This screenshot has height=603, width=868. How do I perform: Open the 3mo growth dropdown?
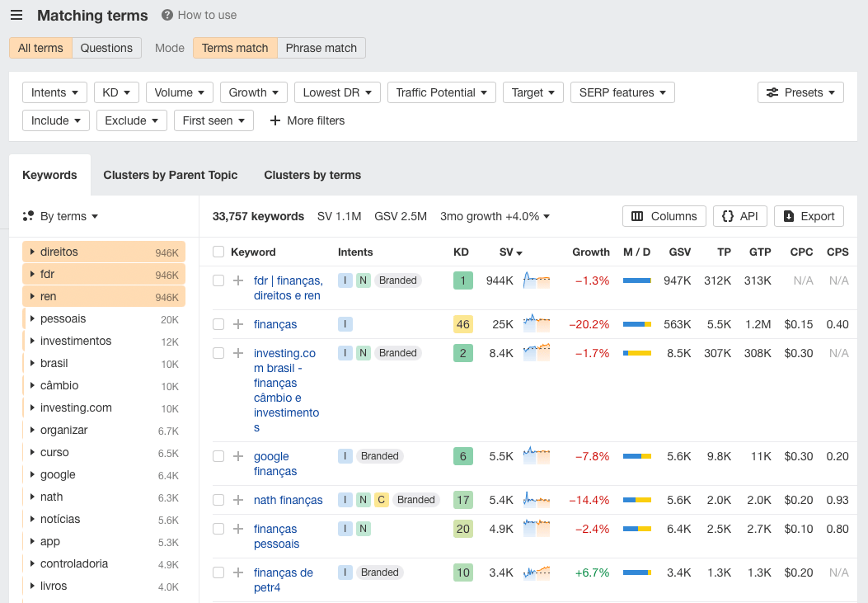coord(495,216)
